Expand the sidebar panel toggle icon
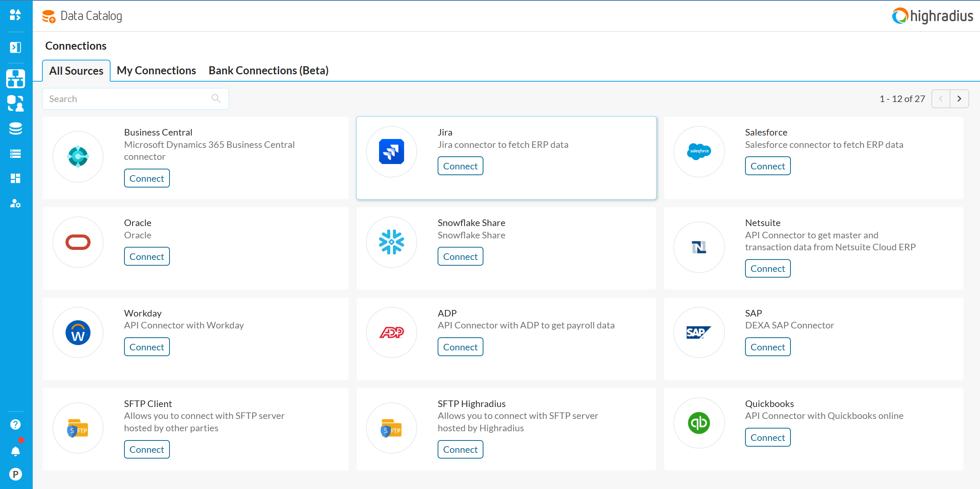Screen dimensions: 980x489 (15, 47)
